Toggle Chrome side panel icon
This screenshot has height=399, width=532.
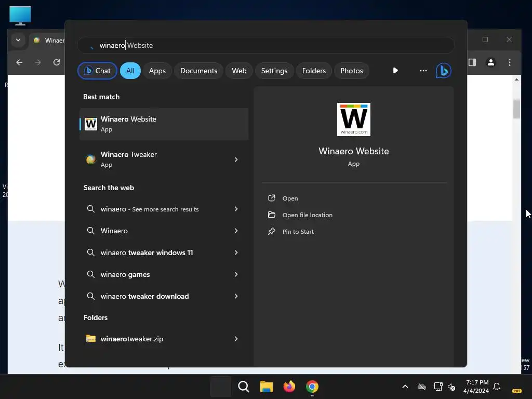(472, 62)
